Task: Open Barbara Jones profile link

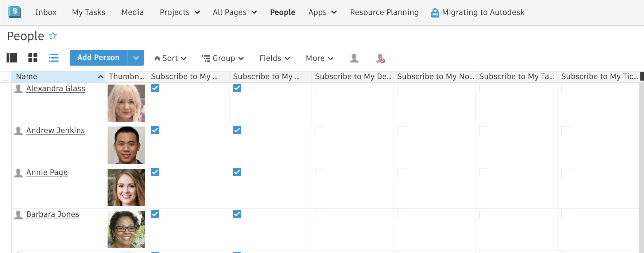Action: (53, 214)
